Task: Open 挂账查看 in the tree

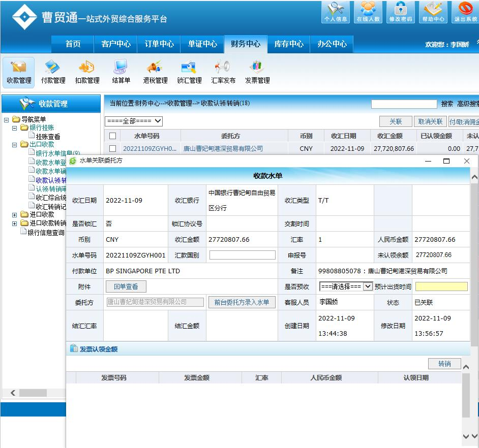Action: point(48,137)
